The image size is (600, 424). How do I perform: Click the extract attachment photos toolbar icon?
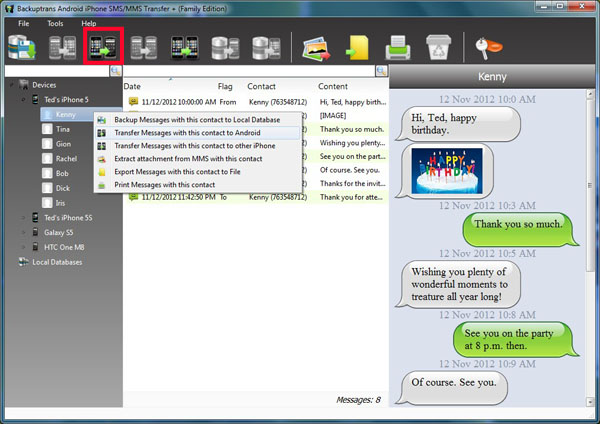point(316,48)
